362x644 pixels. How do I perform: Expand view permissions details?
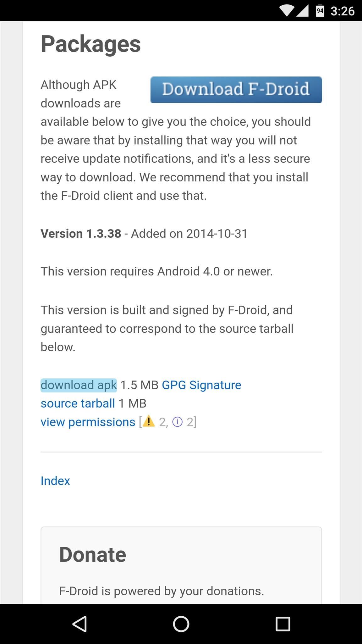(x=88, y=422)
